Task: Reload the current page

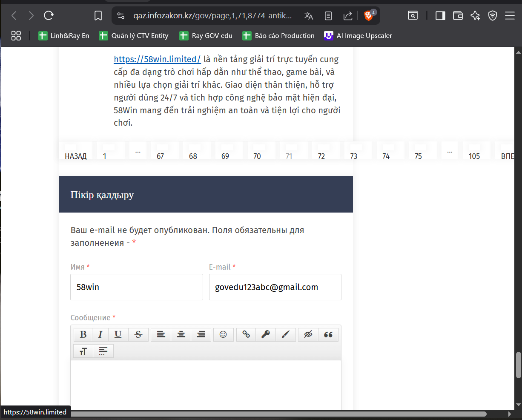Action: point(49,16)
